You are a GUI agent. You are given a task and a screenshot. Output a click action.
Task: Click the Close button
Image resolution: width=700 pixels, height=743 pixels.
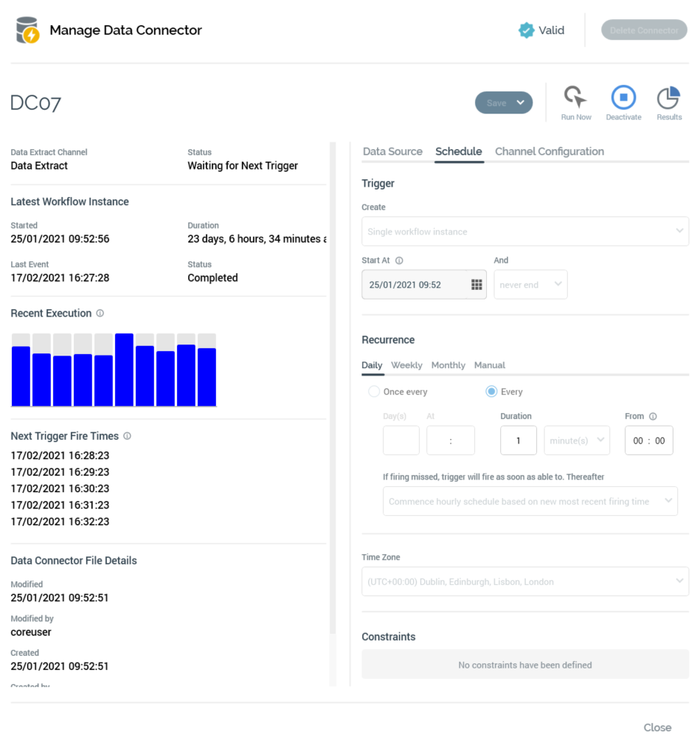point(657,728)
